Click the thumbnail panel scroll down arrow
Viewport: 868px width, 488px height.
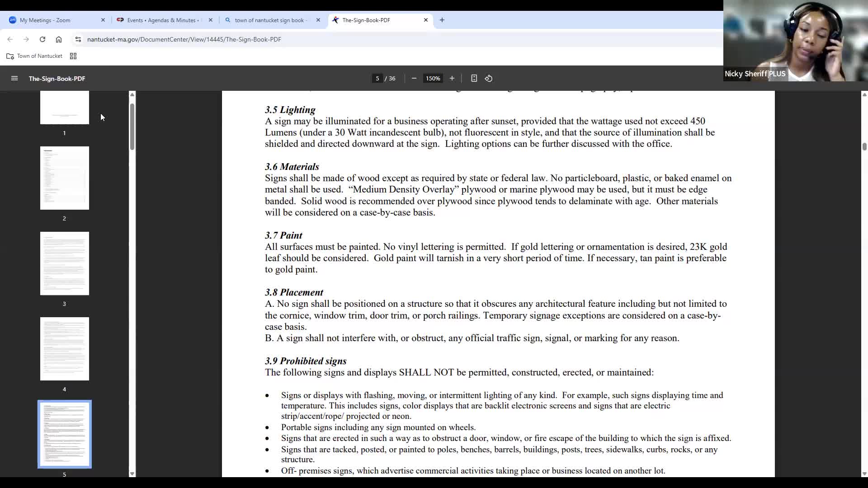132,474
